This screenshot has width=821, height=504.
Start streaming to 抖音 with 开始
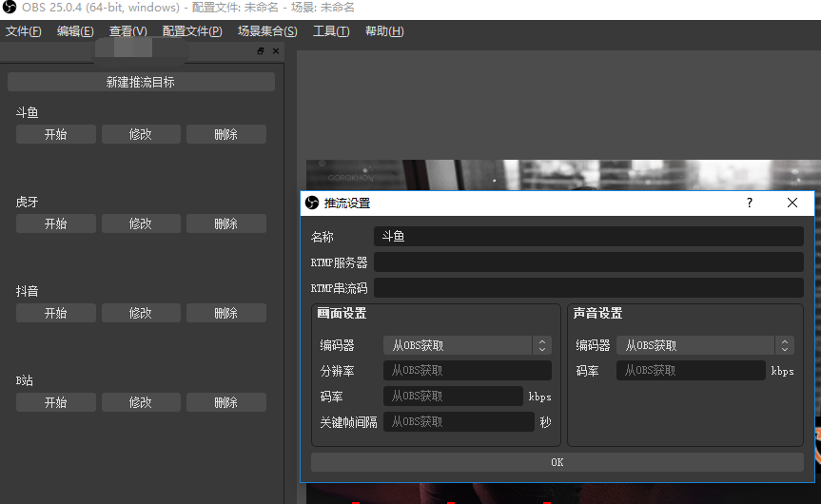click(55, 313)
